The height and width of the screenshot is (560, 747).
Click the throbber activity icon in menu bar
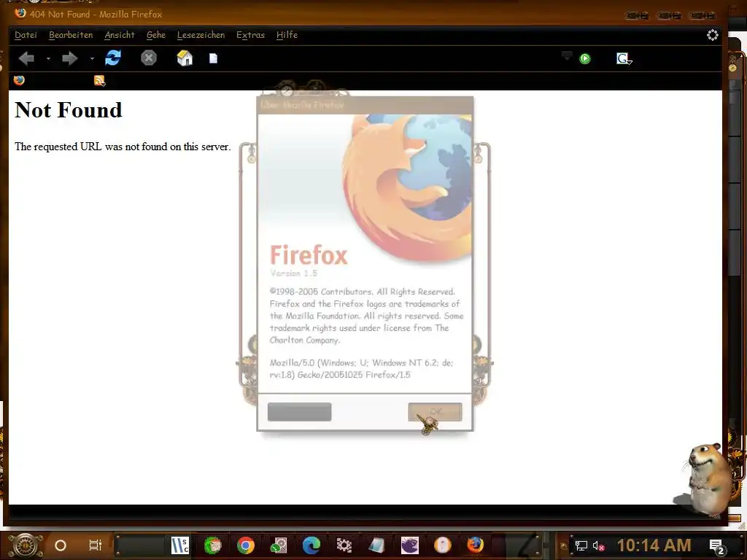[712, 35]
